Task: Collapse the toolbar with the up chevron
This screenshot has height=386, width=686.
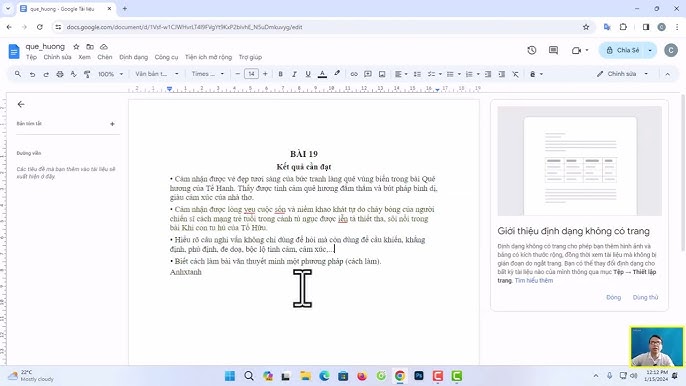Action: pyautogui.click(x=667, y=74)
